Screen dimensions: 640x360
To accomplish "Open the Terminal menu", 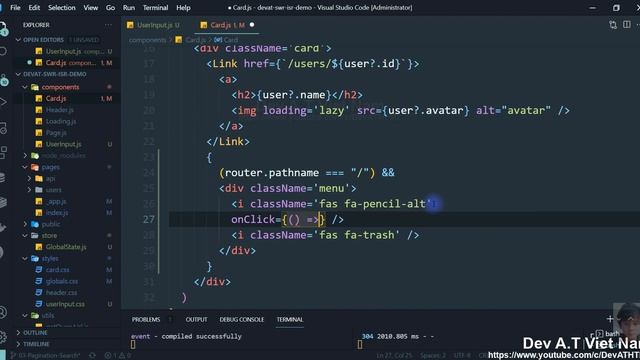I will pyautogui.click(x=155, y=8).
